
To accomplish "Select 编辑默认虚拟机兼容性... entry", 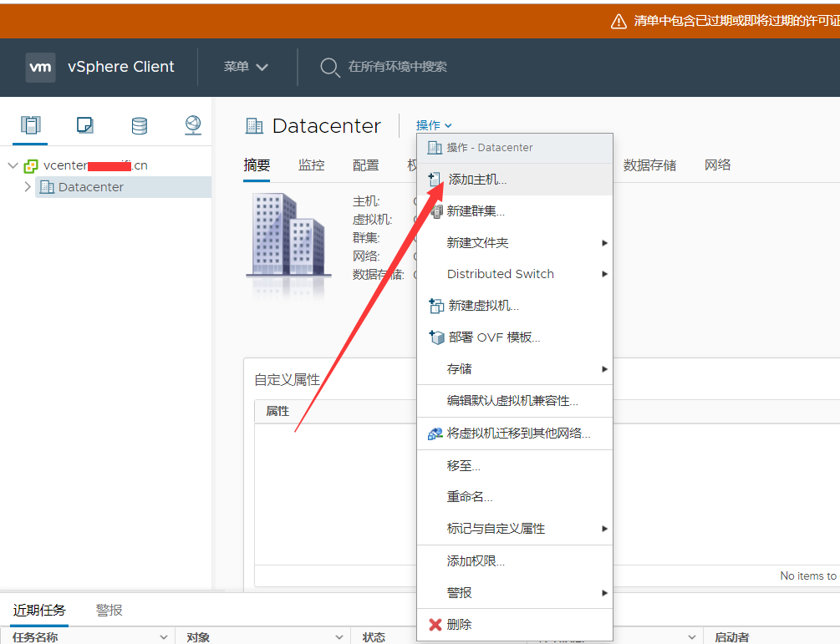I will pyautogui.click(x=515, y=401).
